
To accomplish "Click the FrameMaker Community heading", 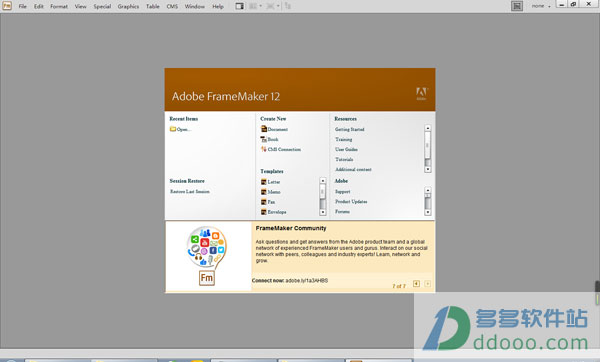I will click(x=291, y=228).
